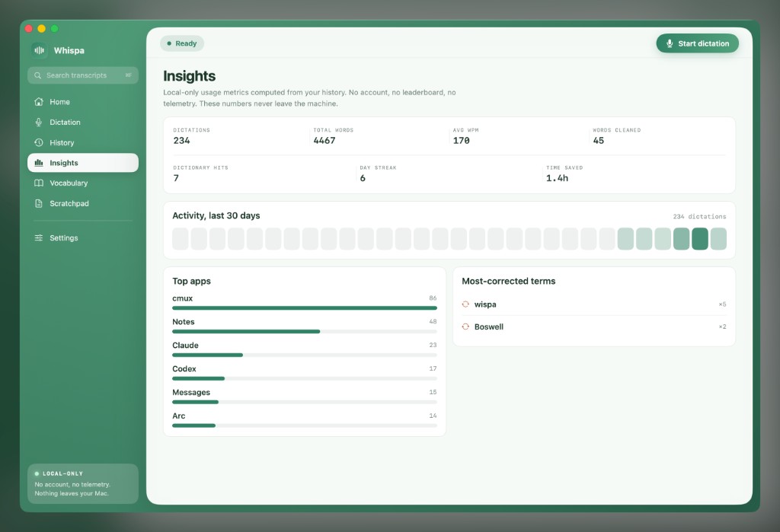Open the Settings page
This screenshot has height=532, width=780.
click(83, 238)
